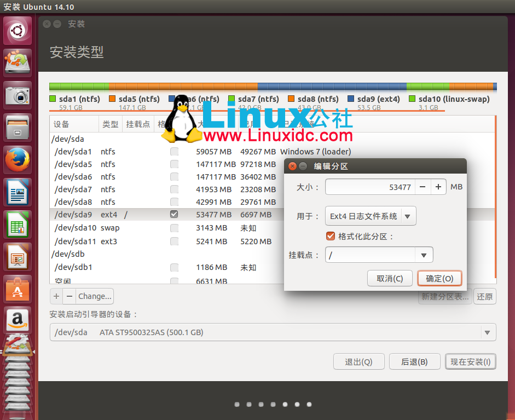
Task: Increase partition size with the plus stepper
Action: (x=438, y=187)
